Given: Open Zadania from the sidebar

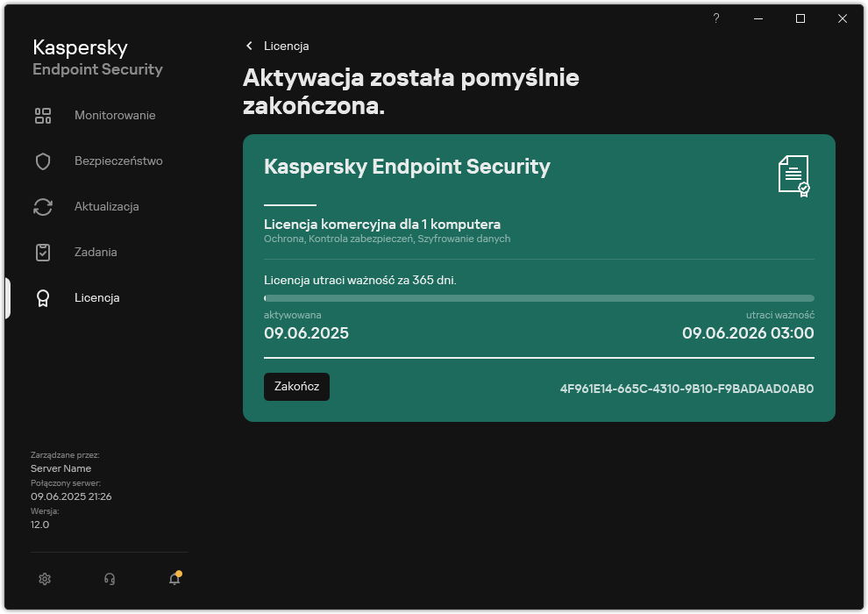Looking at the screenshot, I should [x=96, y=253].
